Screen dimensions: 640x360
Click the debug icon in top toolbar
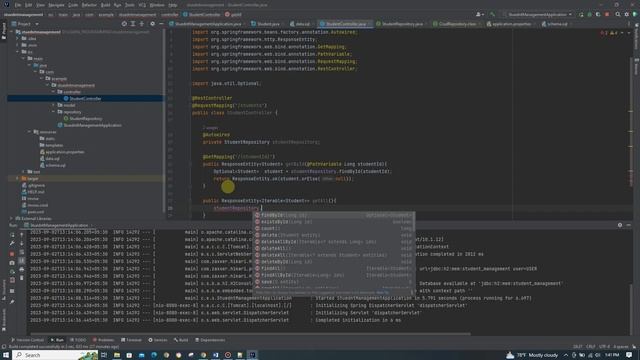click(589, 14)
